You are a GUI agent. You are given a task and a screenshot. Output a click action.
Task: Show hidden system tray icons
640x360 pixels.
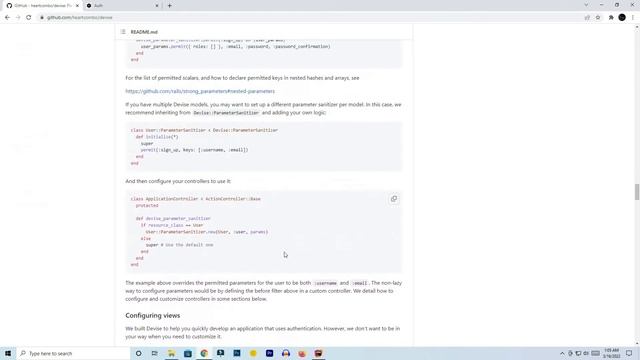tap(562, 353)
